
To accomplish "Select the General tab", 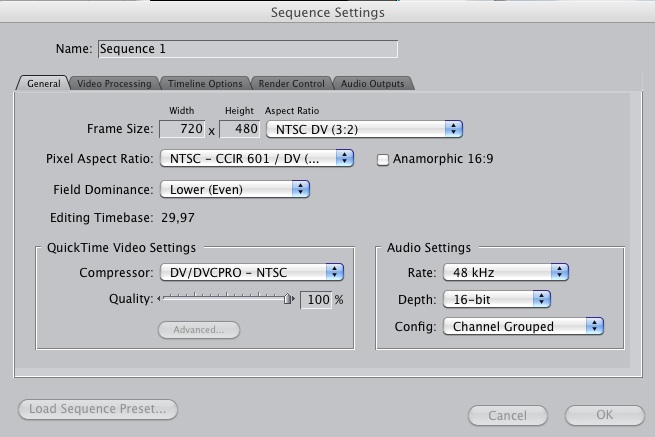I will click(x=43, y=84).
